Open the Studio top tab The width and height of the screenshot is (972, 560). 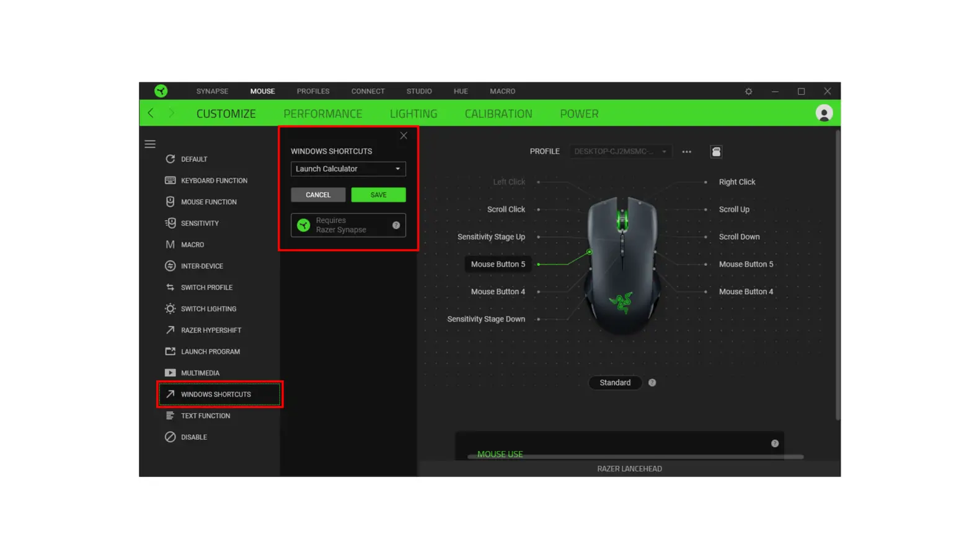coord(419,91)
